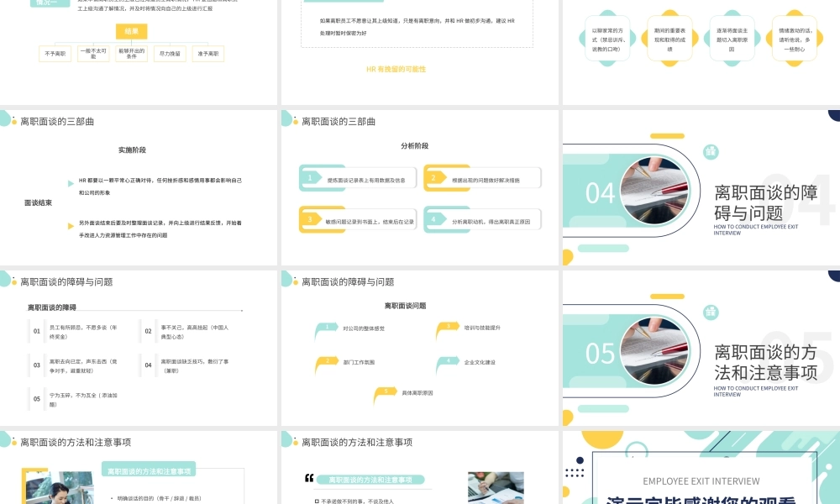Click the yellow ribbon 3 beside 培训与技能提升
The height and width of the screenshot is (504, 840).
tap(447, 329)
